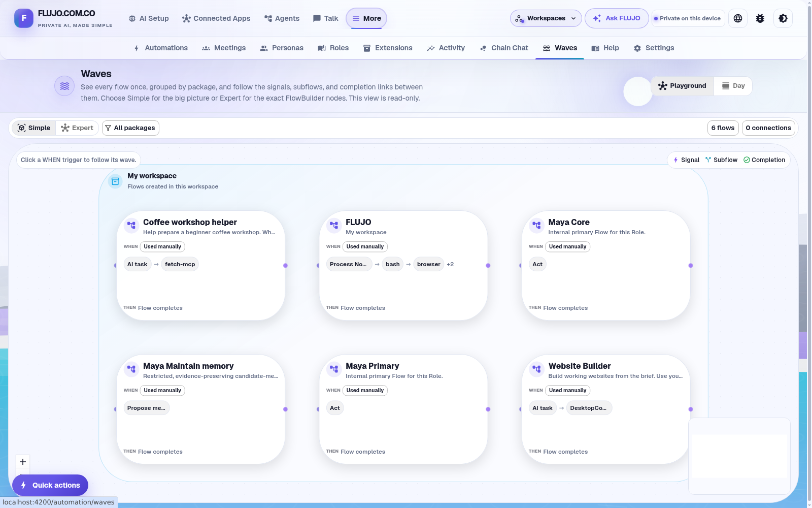The width and height of the screenshot is (812, 508).
Task: Expand the More menu
Action: [x=366, y=18]
